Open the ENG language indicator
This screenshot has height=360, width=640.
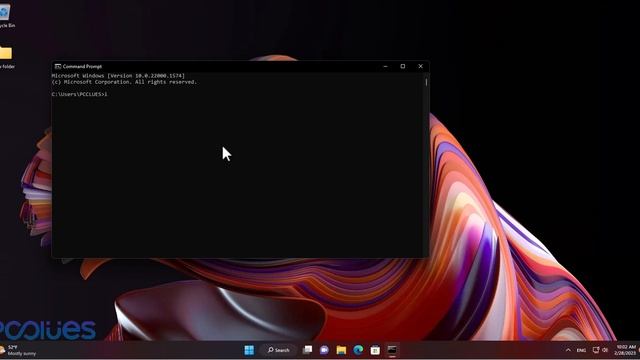581,350
